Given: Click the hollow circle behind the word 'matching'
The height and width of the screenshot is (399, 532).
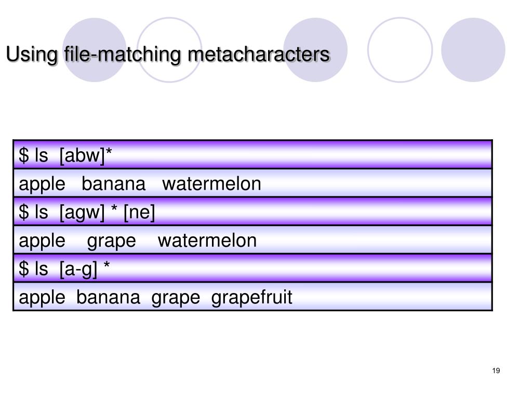Looking at the screenshot, I should coord(169,50).
